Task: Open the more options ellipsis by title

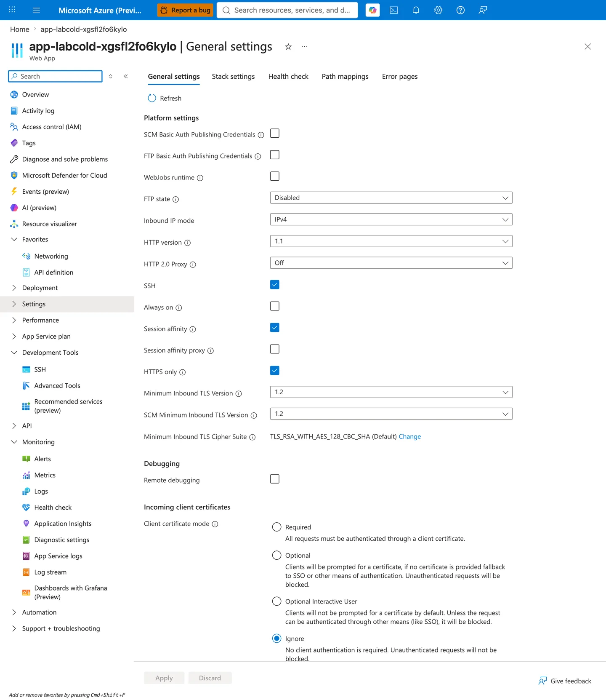Action: (304, 47)
